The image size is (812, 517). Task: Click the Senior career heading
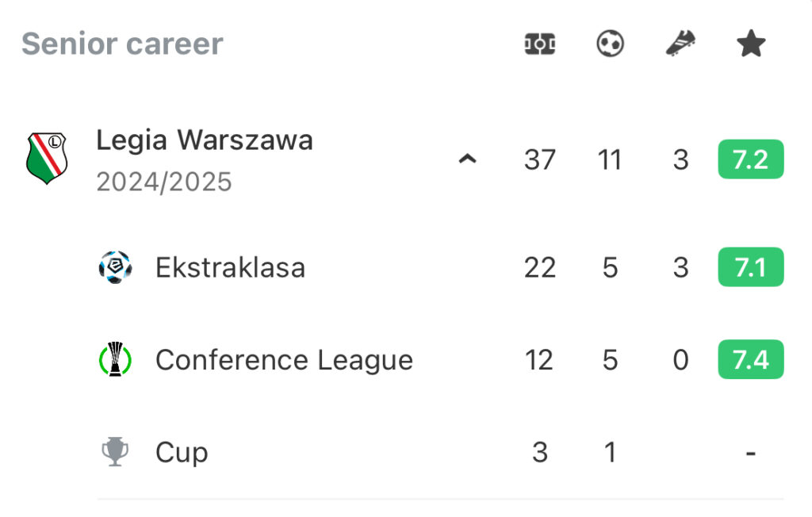pyautogui.click(x=122, y=44)
